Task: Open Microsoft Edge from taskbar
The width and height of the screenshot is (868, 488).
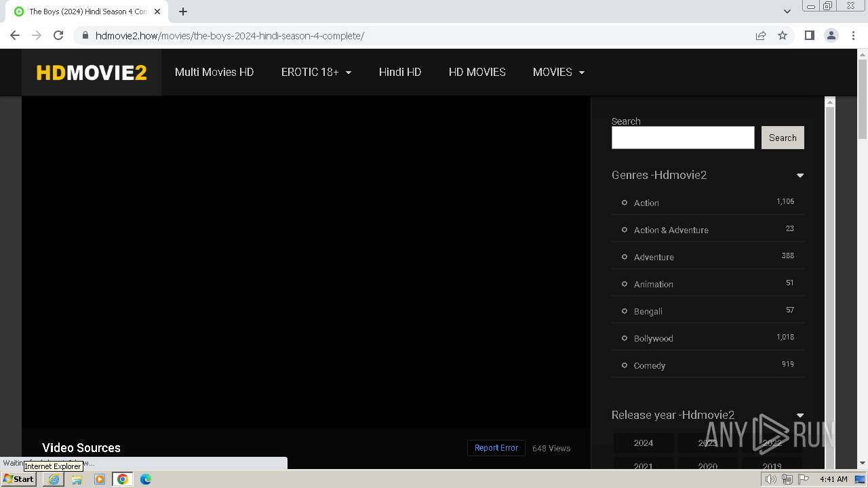Action: pos(146,479)
